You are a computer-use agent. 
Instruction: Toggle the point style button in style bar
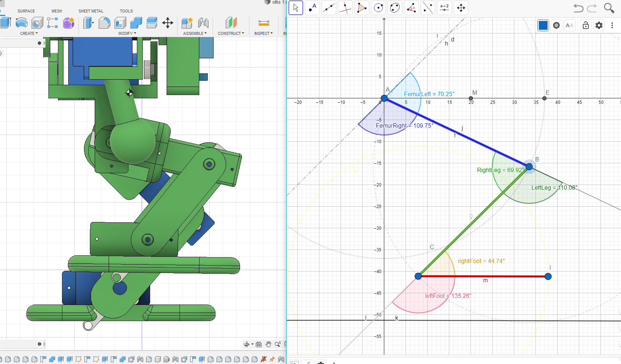[556, 25]
